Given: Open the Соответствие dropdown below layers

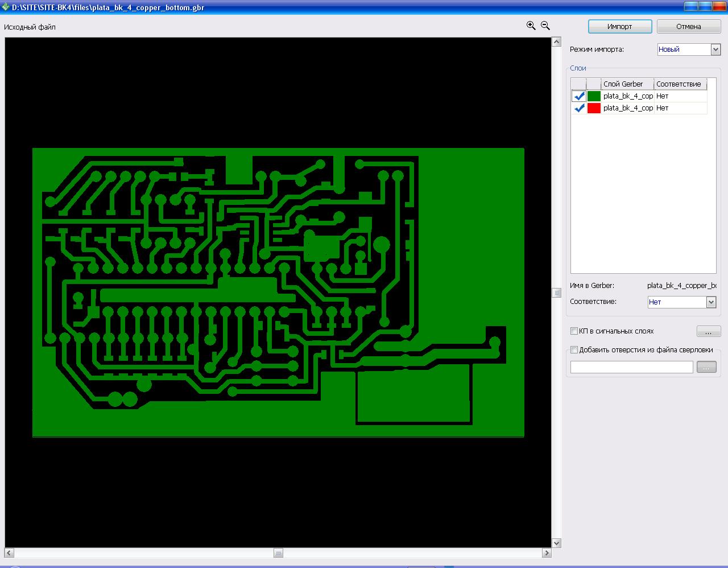Looking at the screenshot, I should click(x=711, y=302).
